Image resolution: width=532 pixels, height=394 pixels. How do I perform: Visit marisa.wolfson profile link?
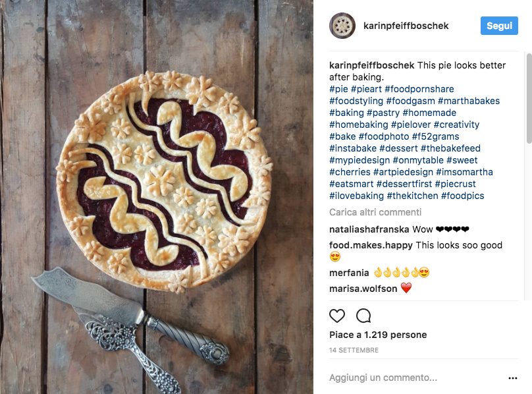(x=363, y=289)
